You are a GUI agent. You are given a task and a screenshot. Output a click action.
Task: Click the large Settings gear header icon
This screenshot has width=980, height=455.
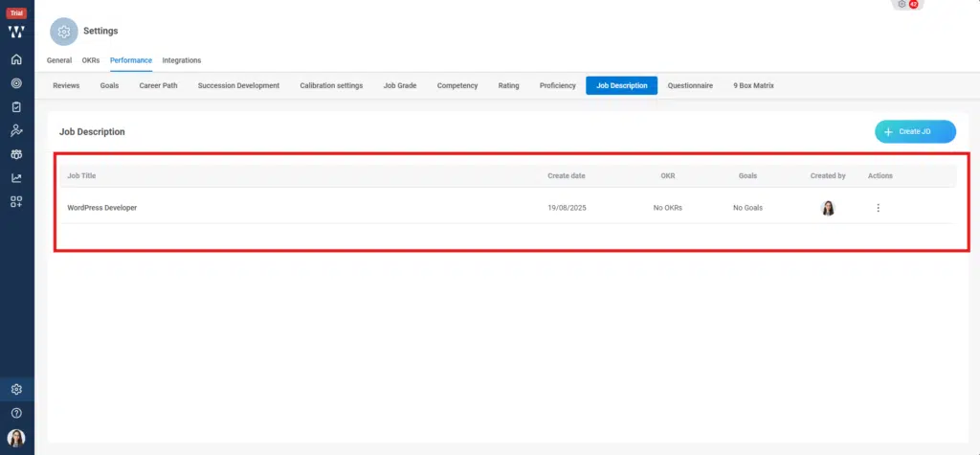(64, 32)
